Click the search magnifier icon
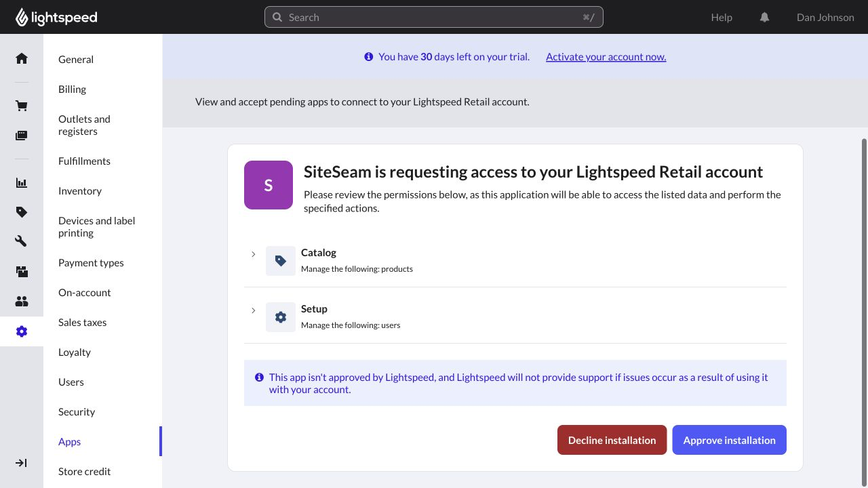The image size is (868, 488). coord(277,17)
